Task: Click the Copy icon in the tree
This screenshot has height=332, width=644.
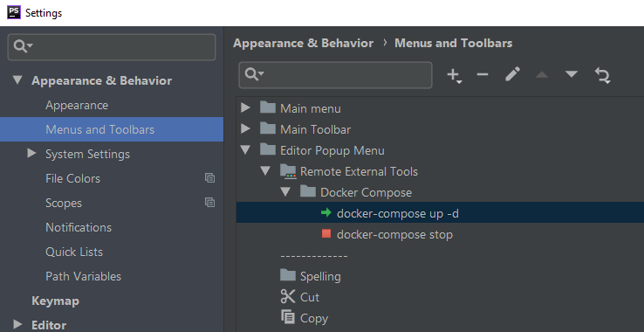Action: pyautogui.click(x=288, y=317)
